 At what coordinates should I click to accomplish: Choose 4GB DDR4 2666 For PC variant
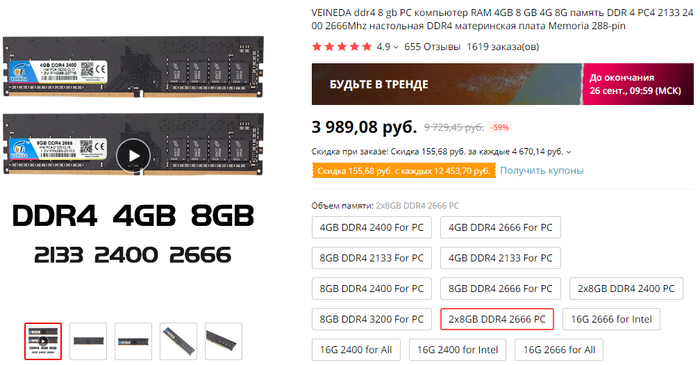(500, 228)
